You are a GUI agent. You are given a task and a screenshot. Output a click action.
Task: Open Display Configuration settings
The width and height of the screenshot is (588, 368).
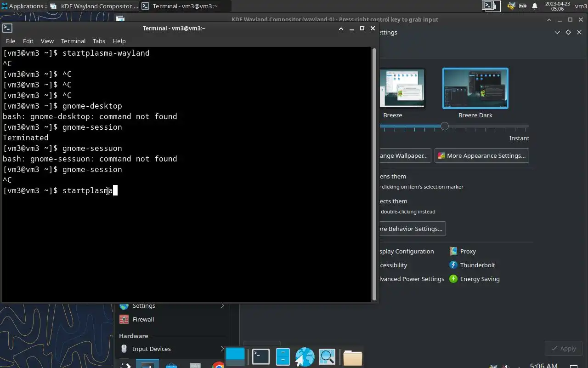(x=407, y=251)
